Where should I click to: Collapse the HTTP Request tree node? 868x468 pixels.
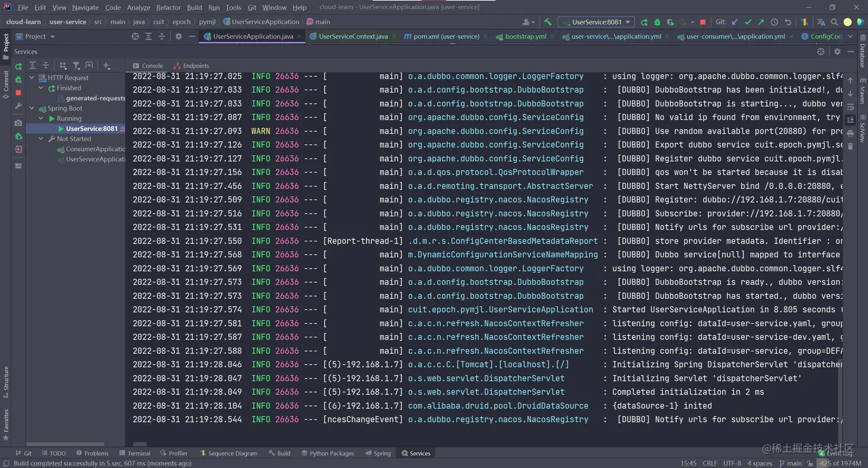click(32, 78)
